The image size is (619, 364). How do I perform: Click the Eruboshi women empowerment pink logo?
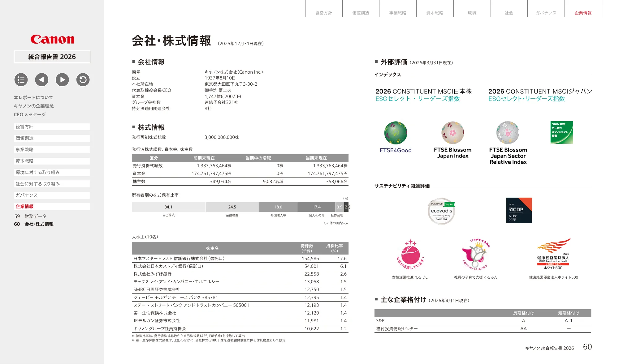tap(410, 254)
